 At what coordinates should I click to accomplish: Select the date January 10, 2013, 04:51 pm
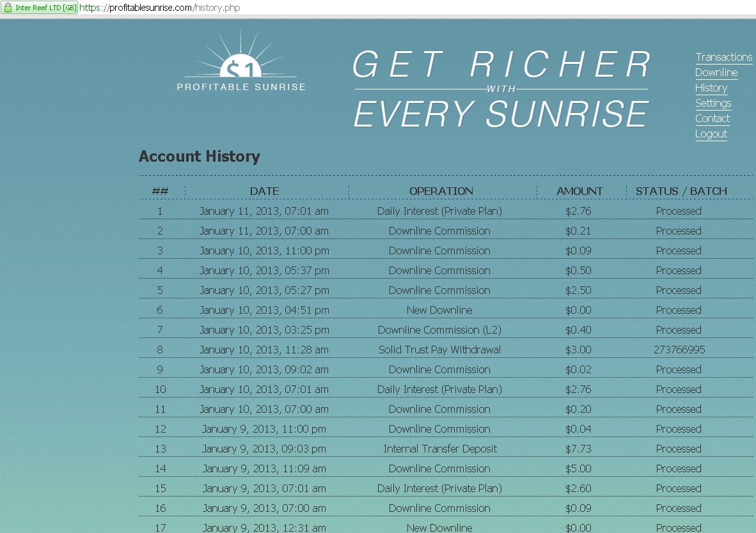tap(264, 310)
